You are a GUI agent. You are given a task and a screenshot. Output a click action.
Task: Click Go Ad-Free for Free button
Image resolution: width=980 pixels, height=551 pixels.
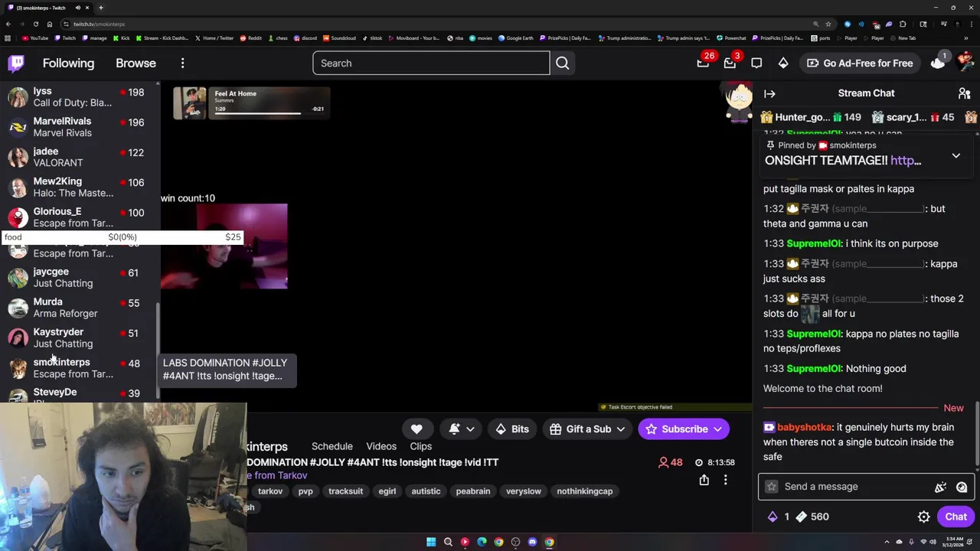(x=859, y=63)
